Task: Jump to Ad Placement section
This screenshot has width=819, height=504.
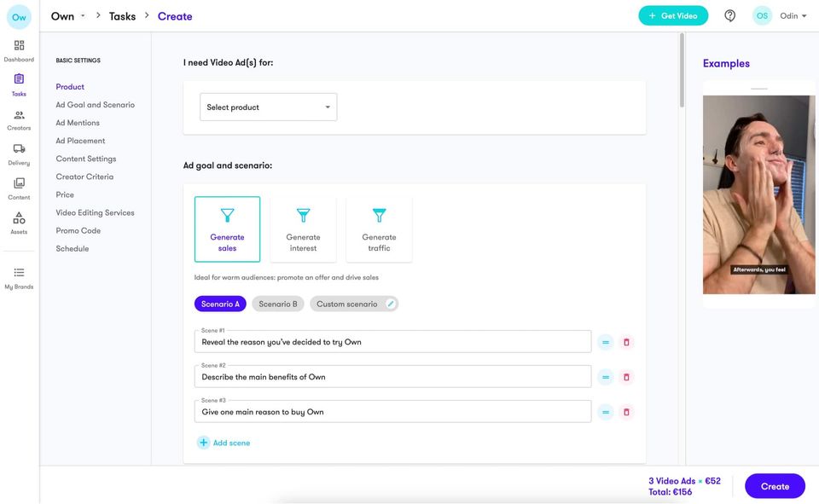Action: click(80, 141)
